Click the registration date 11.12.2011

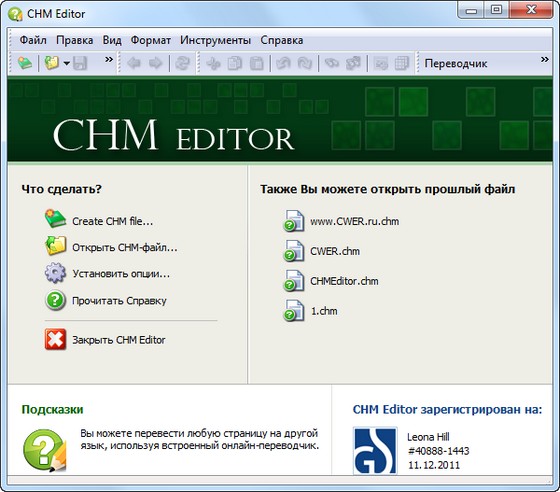pyautogui.click(x=434, y=465)
